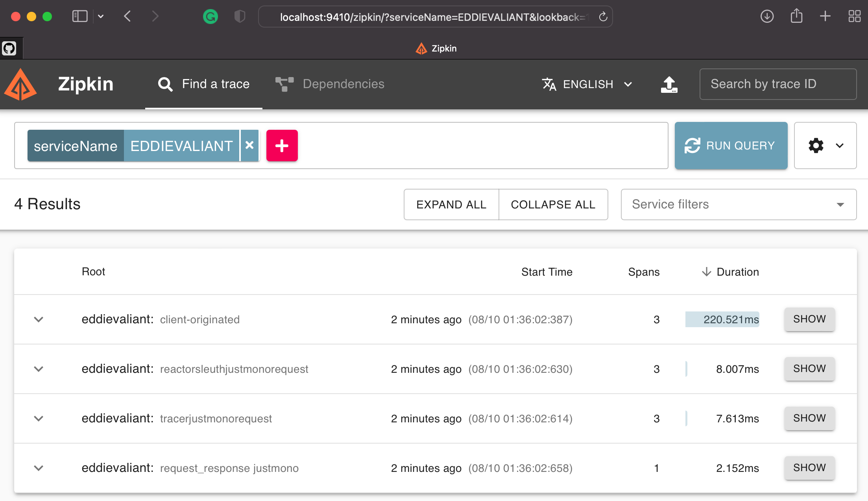Viewport: 868px width, 501px height.
Task: Click the Grammarly extension icon
Action: (211, 17)
